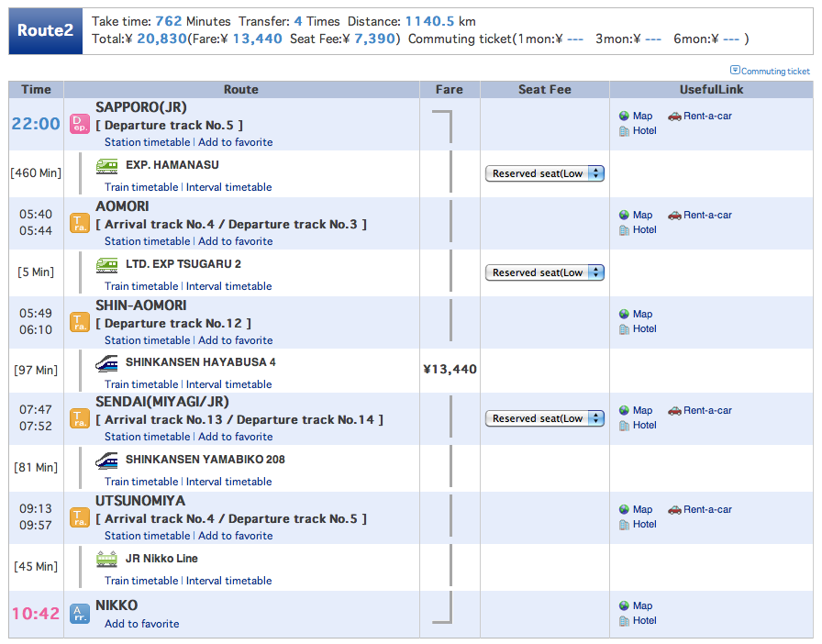The image size is (822, 644).
Task: Open Map link in Nikko row
Action: [643, 606]
